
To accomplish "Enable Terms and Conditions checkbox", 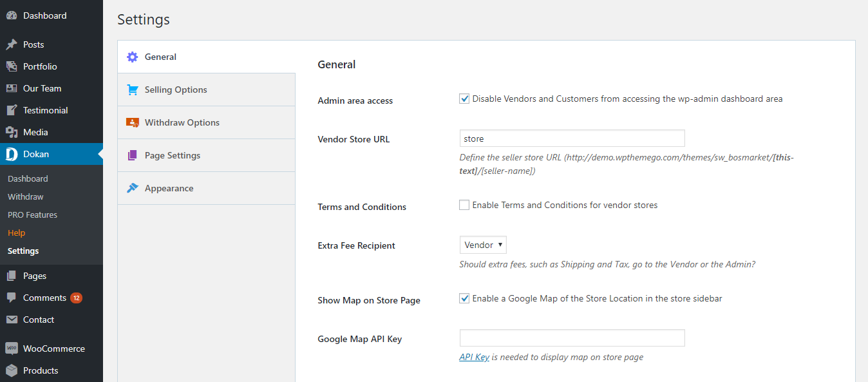I will click(464, 205).
